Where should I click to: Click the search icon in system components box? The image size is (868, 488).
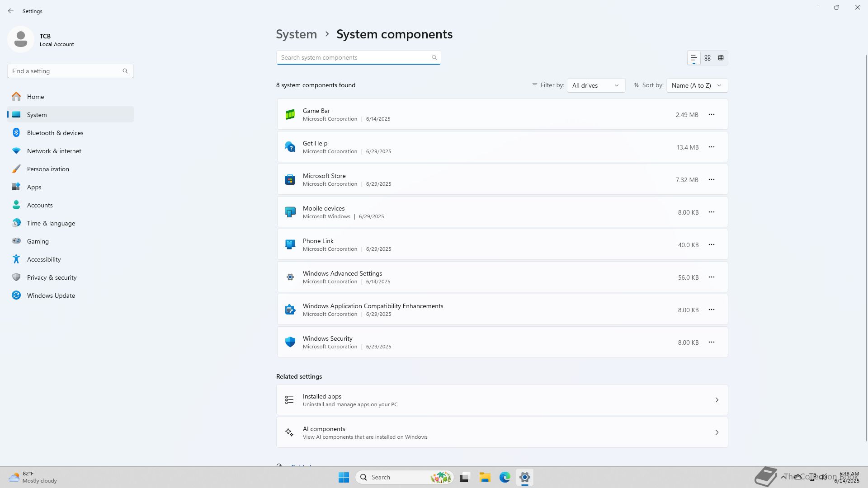(434, 57)
